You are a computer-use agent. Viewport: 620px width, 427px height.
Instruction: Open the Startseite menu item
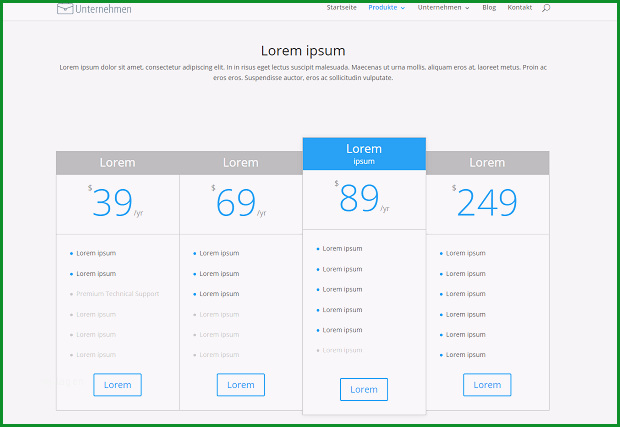342,8
